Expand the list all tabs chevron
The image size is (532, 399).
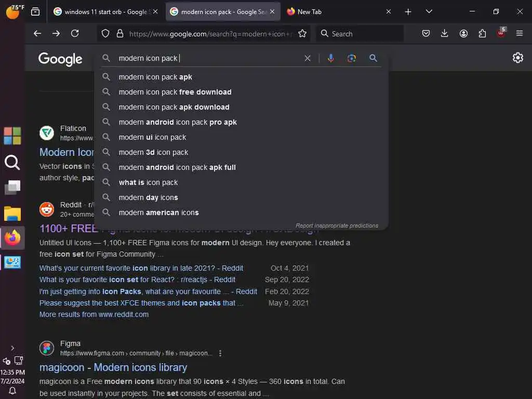pos(429,11)
